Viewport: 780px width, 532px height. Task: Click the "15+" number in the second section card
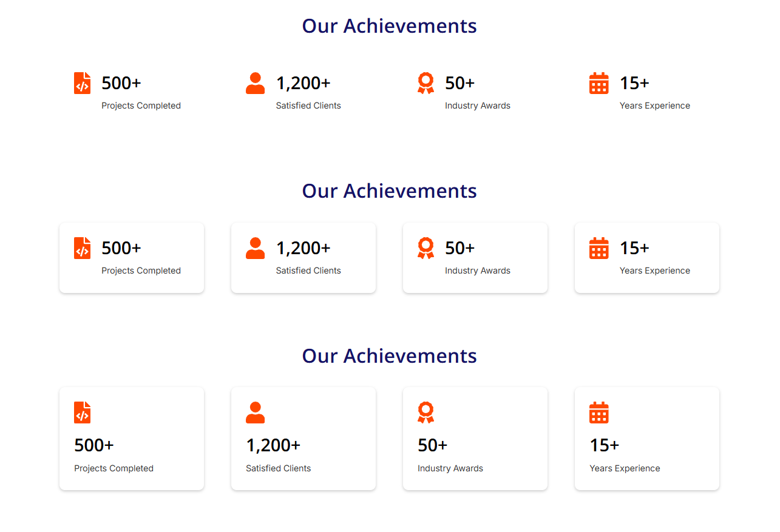point(634,248)
